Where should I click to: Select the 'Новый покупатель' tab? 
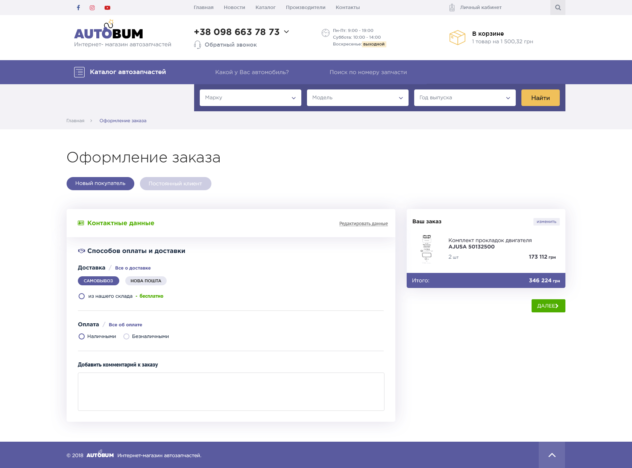100,183
